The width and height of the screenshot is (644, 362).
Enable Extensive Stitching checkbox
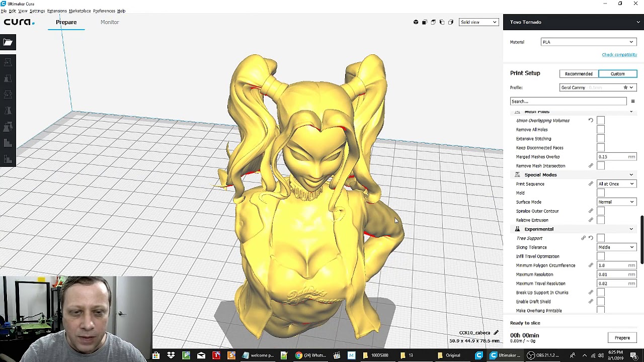click(x=601, y=139)
